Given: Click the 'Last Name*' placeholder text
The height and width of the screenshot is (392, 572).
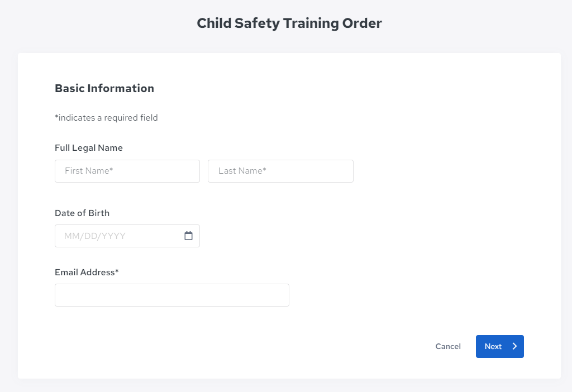Looking at the screenshot, I should tap(242, 171).
